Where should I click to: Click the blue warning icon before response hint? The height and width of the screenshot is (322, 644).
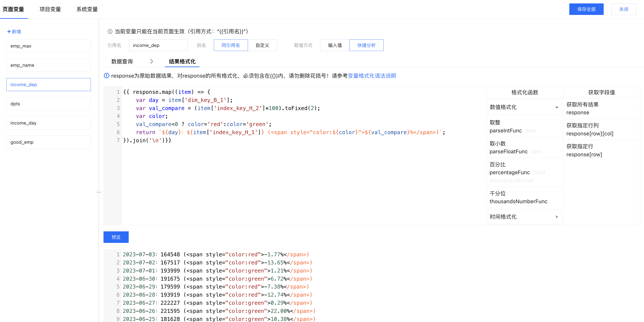106,76
